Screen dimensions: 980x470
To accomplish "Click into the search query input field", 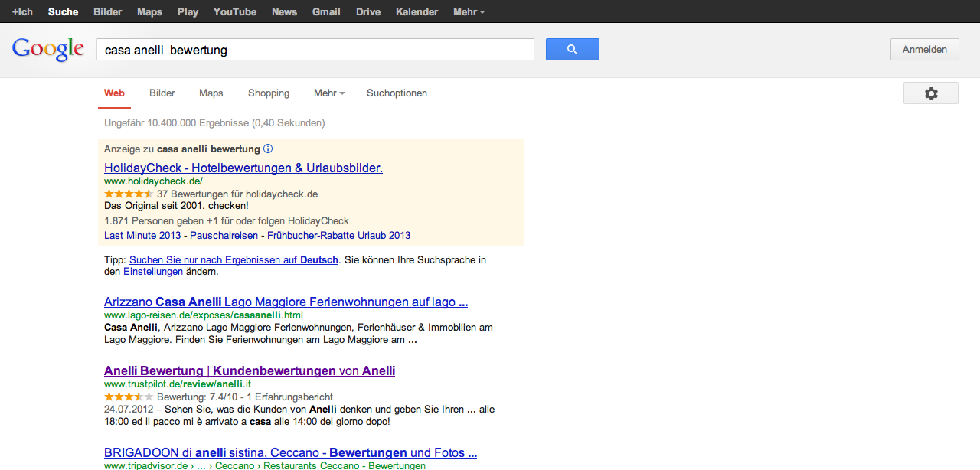I will 315,50.
